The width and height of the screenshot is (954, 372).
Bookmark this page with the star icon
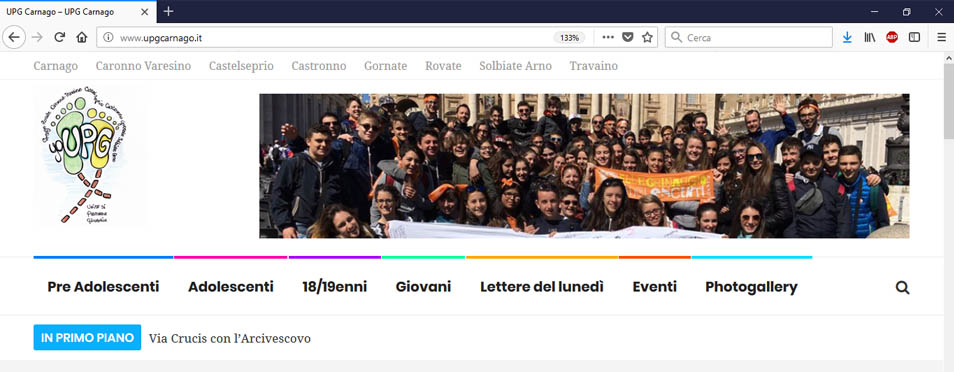647,37
